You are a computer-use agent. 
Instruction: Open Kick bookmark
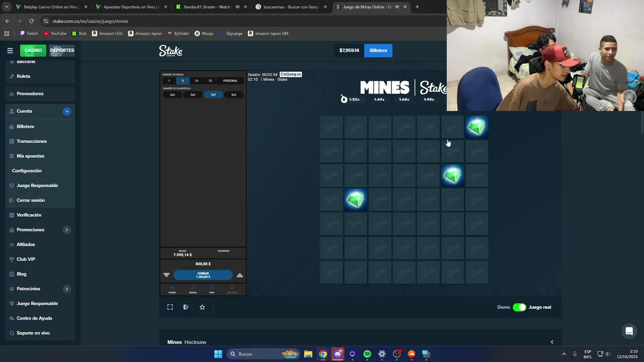(79, 34)
